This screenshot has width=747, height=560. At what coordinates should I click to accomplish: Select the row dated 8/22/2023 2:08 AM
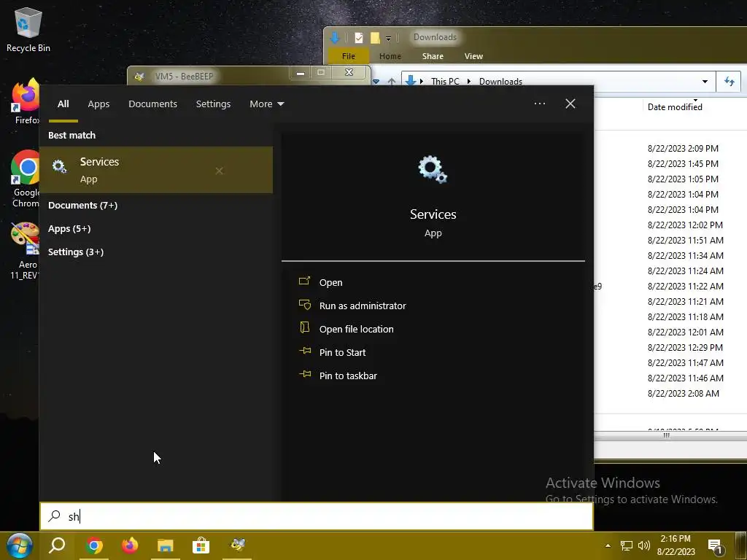tap(683, 393)
